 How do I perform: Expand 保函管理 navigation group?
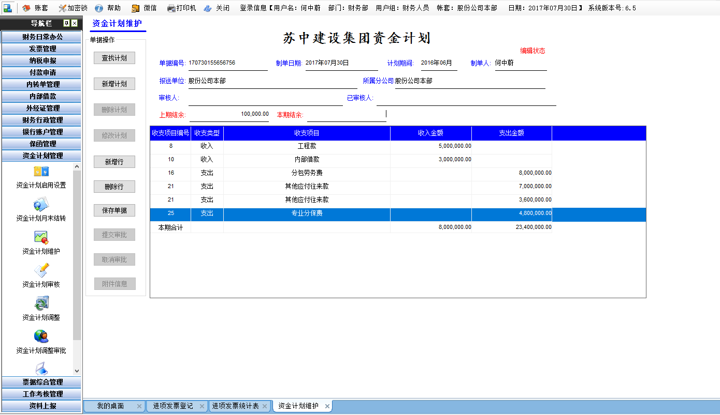(x=42, y=144)
